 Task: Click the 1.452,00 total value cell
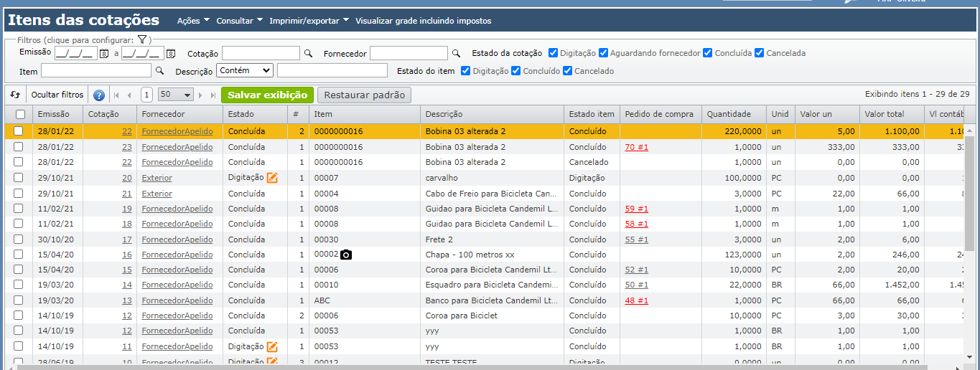(x=892, y=285)
